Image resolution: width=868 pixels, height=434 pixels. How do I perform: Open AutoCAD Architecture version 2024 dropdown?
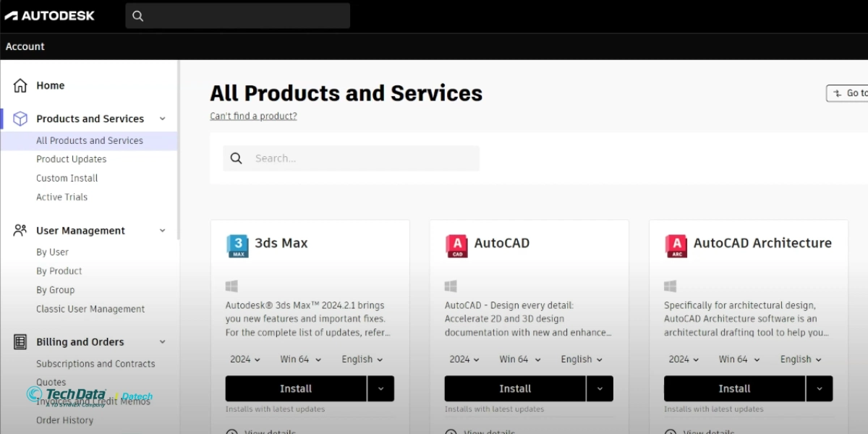(685, 359)
